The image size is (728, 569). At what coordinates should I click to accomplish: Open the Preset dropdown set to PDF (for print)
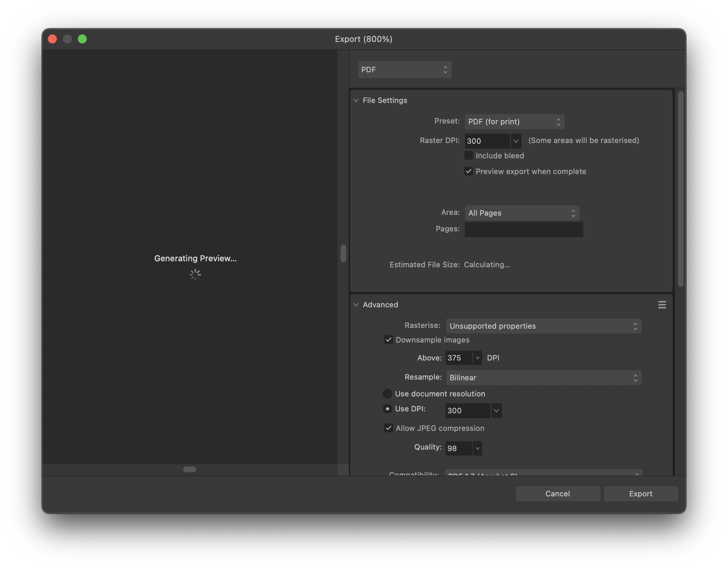point(514,121)
